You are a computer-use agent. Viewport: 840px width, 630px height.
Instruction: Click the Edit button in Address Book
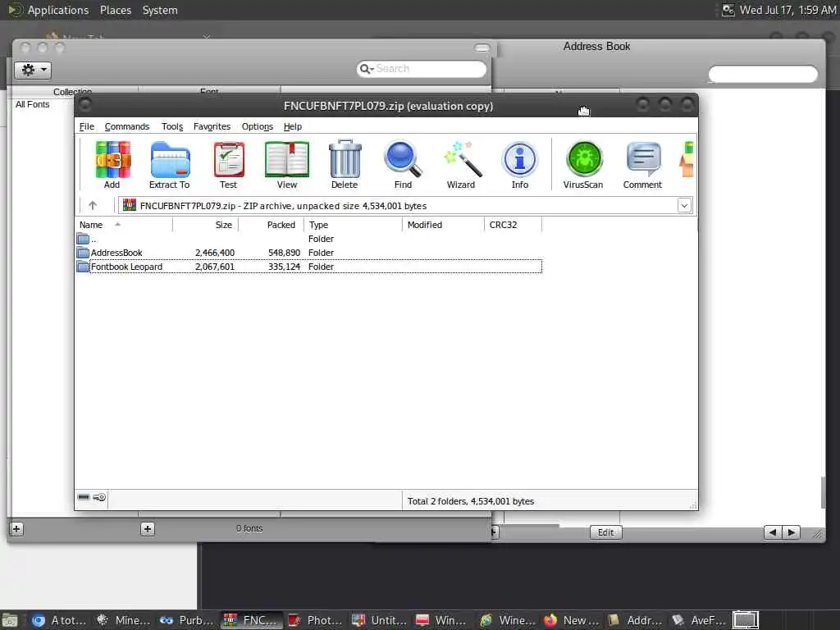pos(606,532)
